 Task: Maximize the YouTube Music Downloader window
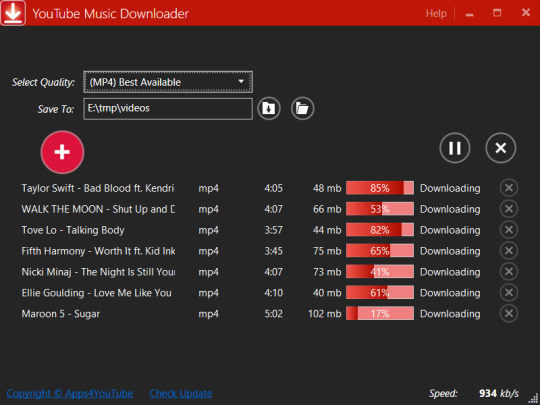(x=497, y=13)
